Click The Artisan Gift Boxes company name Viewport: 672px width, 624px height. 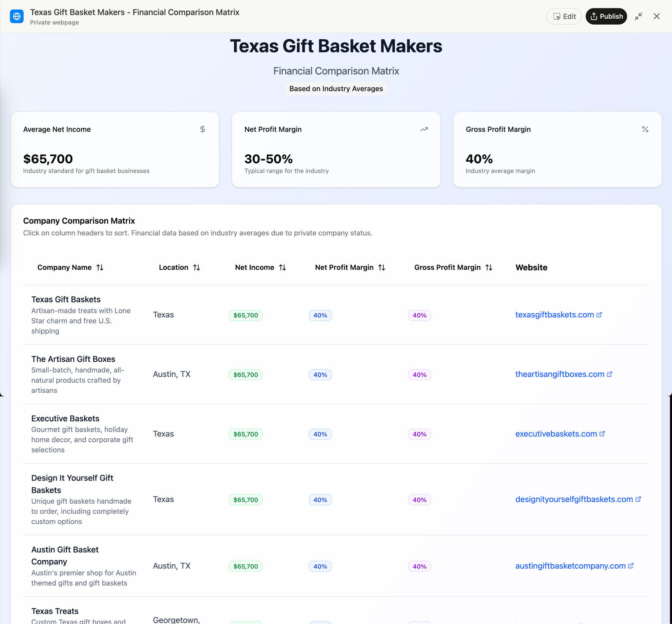pos(73,359)
